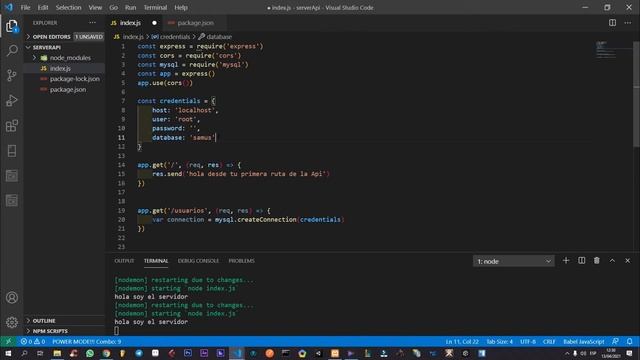Screen dimensions: 640x360
Task: Close the terminal panel
Action: pos(628,260)
